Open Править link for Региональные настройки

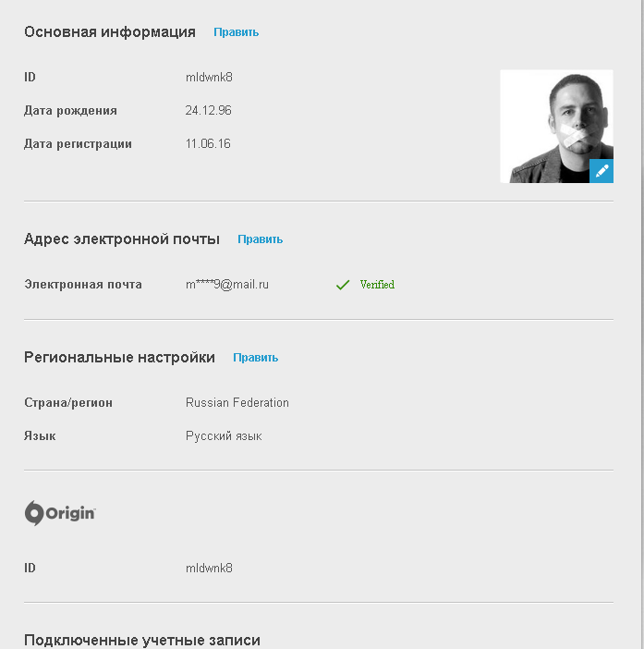click(x=256, y=358)
